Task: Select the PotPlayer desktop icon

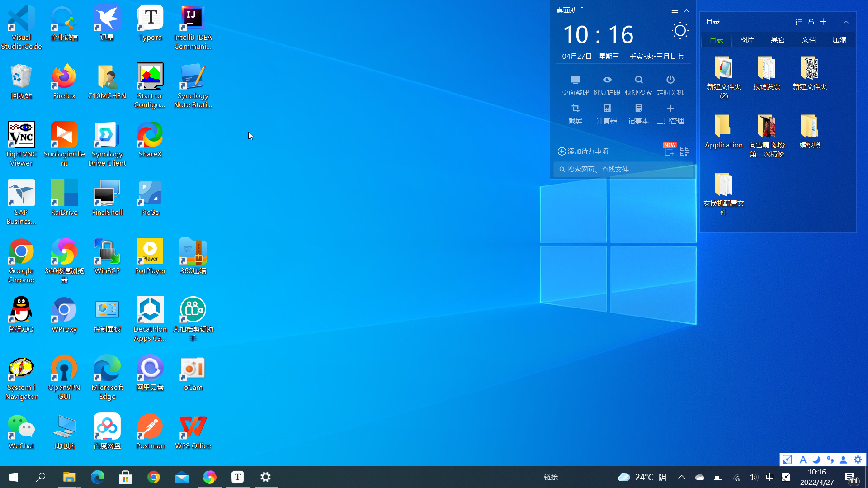Action: (150, 256)
